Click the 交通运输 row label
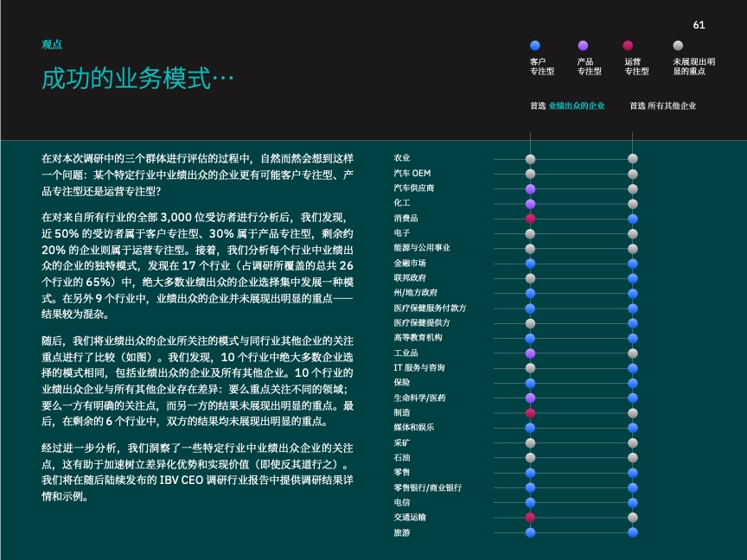747x560 pixels. (x=410, y=517)
